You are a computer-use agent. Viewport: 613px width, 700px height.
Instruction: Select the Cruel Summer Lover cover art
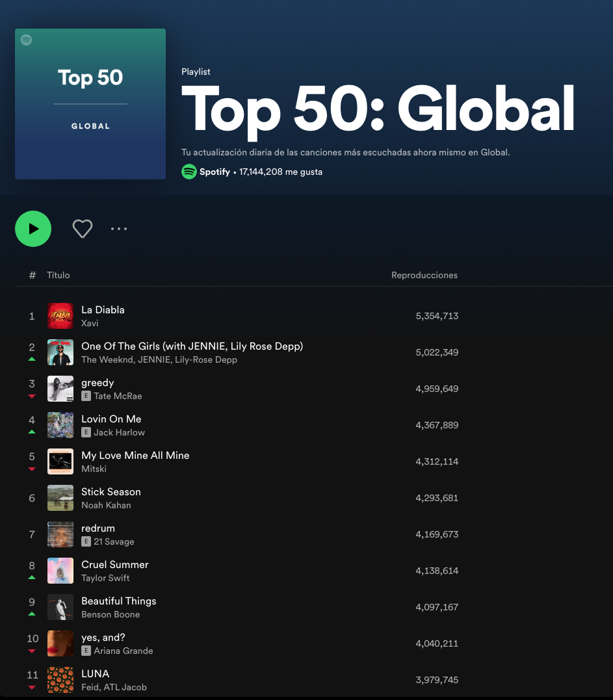click(60, 571)
